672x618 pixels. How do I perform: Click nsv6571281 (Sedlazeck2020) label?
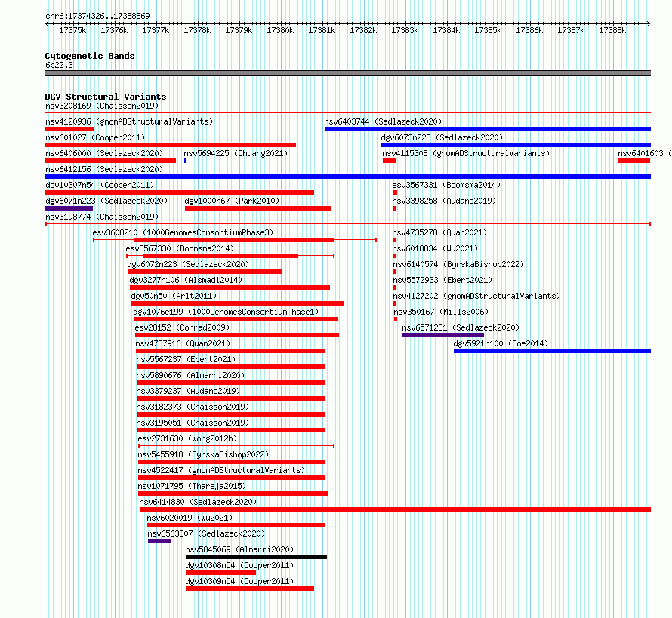[x=461, y=327]
